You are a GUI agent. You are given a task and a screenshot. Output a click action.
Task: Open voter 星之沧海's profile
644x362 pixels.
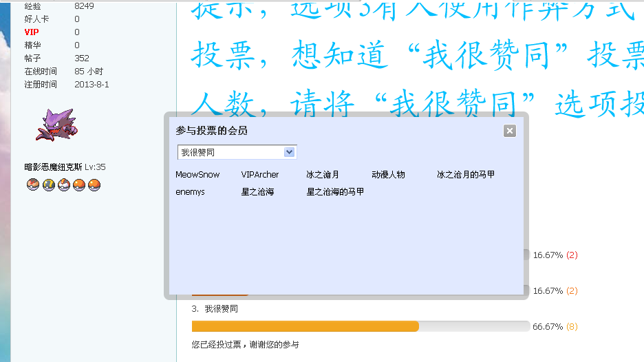[x=257, y=192]
